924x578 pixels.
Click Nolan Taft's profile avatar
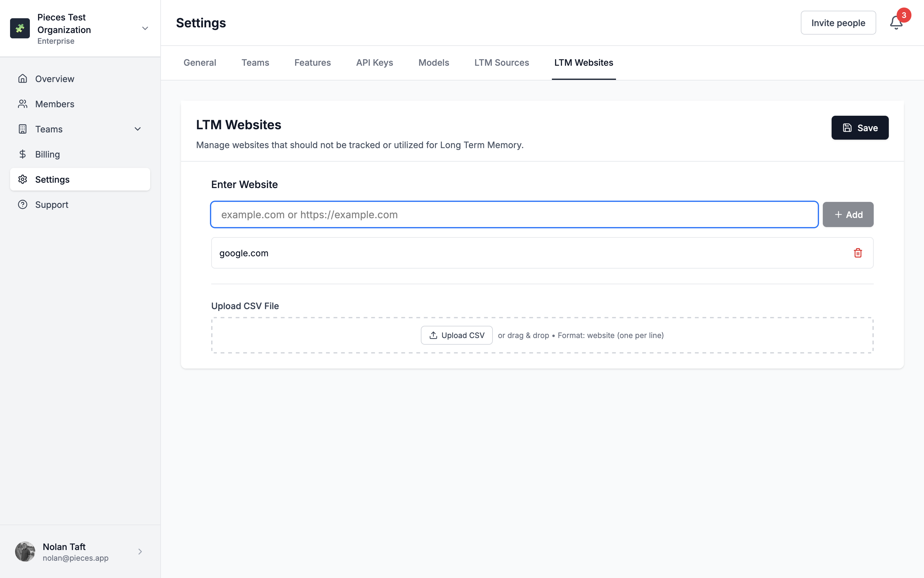(25, 551)
